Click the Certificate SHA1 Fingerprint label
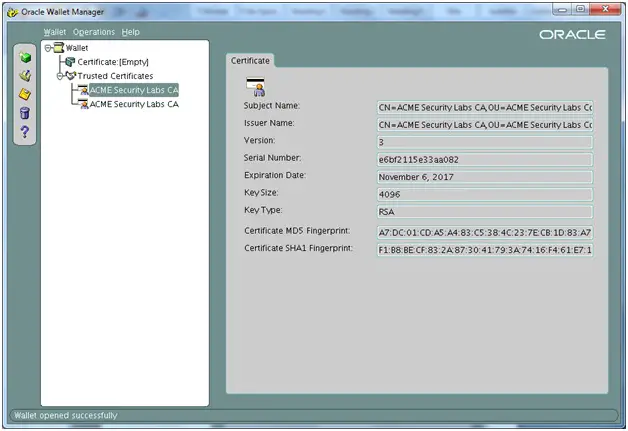Viewport: 628px width, 431px height. [298, 248]
